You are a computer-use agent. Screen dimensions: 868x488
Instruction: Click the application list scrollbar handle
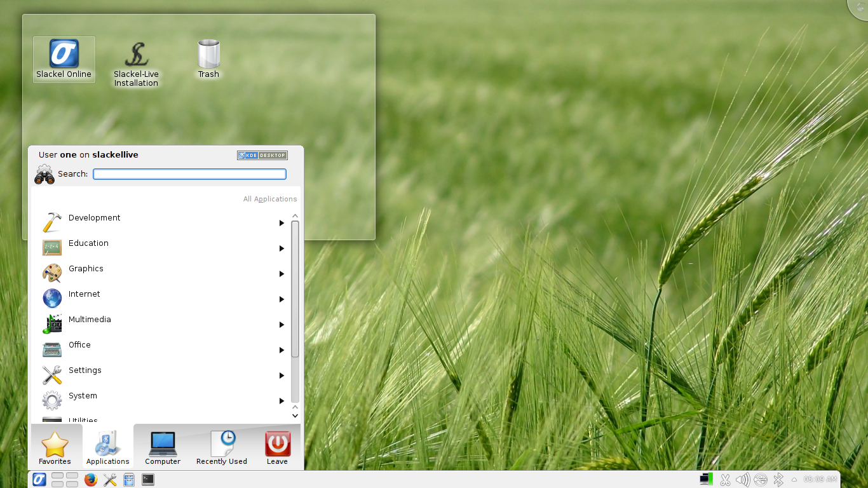pyautogui.click(x=295, y=289)
